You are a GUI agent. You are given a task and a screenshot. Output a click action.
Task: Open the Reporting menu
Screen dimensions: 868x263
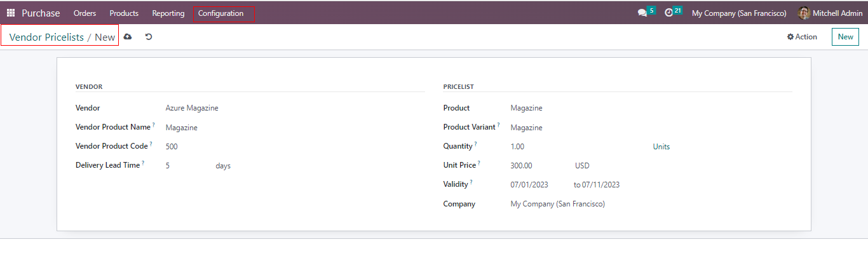168,13
